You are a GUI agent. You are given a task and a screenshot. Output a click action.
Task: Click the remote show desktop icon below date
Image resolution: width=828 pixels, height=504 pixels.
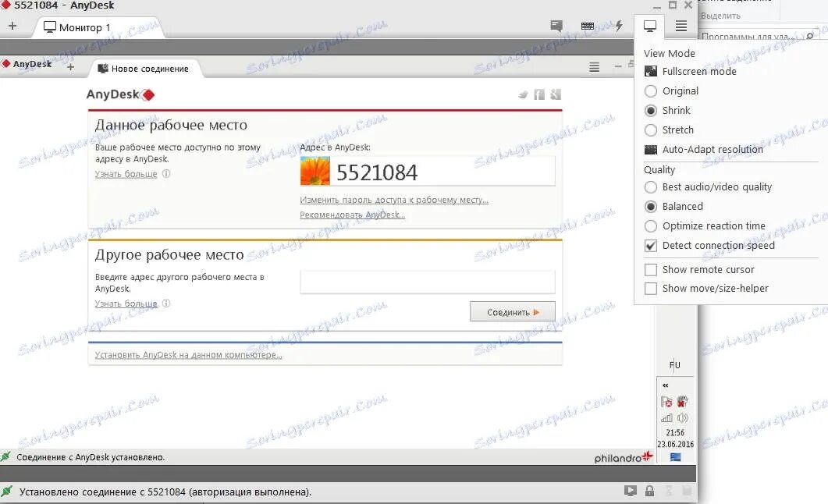click(675, 457)
